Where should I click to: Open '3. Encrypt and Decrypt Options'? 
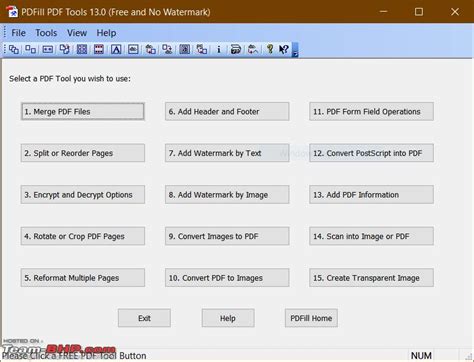83,195
